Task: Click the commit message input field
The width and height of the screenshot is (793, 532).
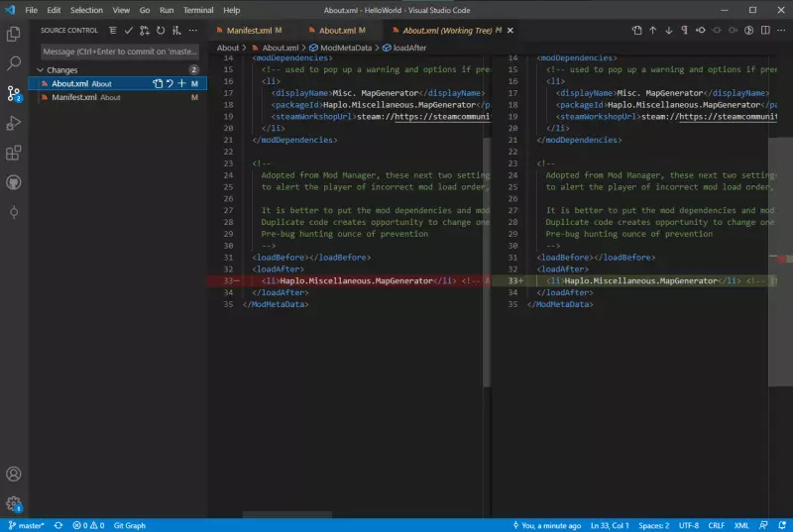Action: (x=117, y=51)
